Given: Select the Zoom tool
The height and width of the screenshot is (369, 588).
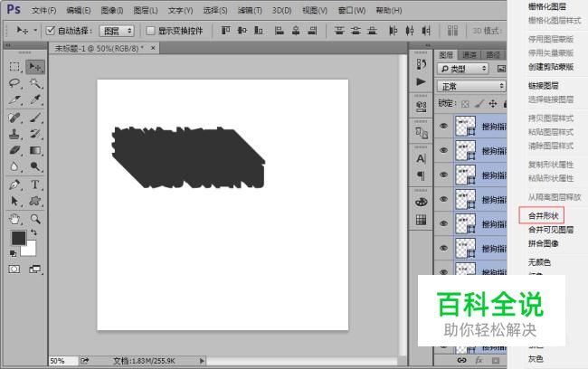Looking at the screenshot, I should click(35, 219).
